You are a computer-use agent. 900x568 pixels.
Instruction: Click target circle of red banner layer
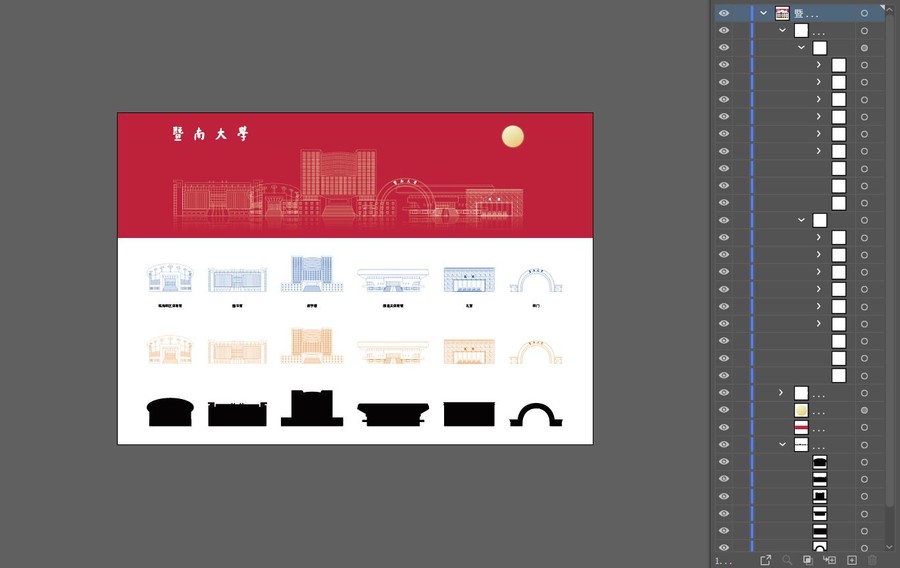864,427
